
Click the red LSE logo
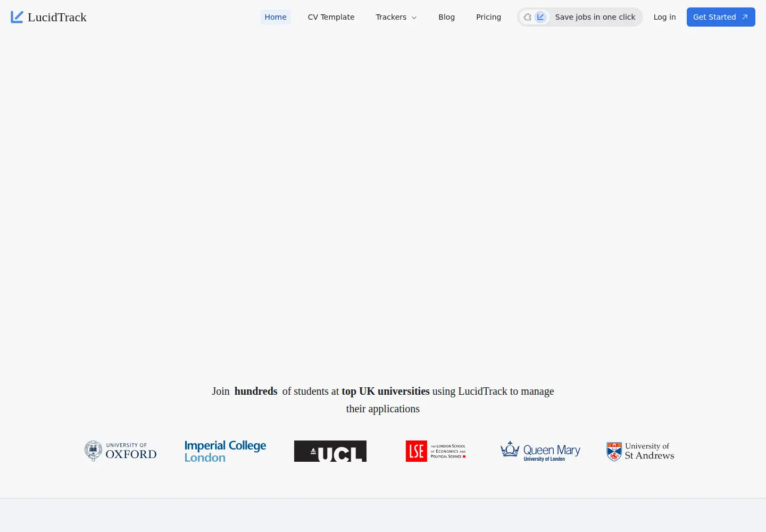[x=417, y=451]
